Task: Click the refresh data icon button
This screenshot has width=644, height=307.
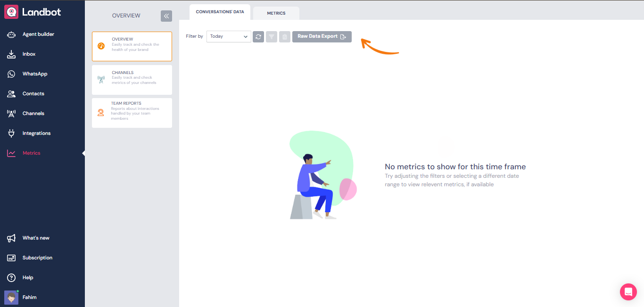Action: [x=258, y=36]
